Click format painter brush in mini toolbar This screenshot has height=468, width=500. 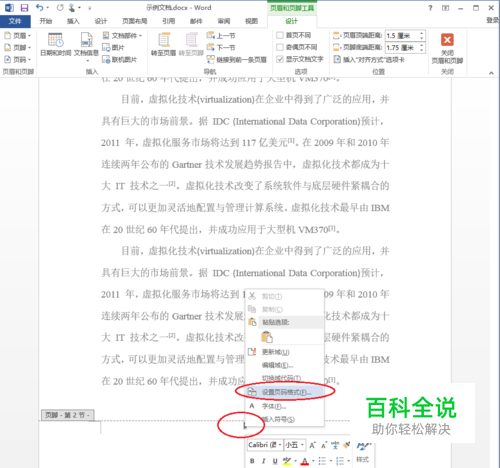tap(347, 445)
